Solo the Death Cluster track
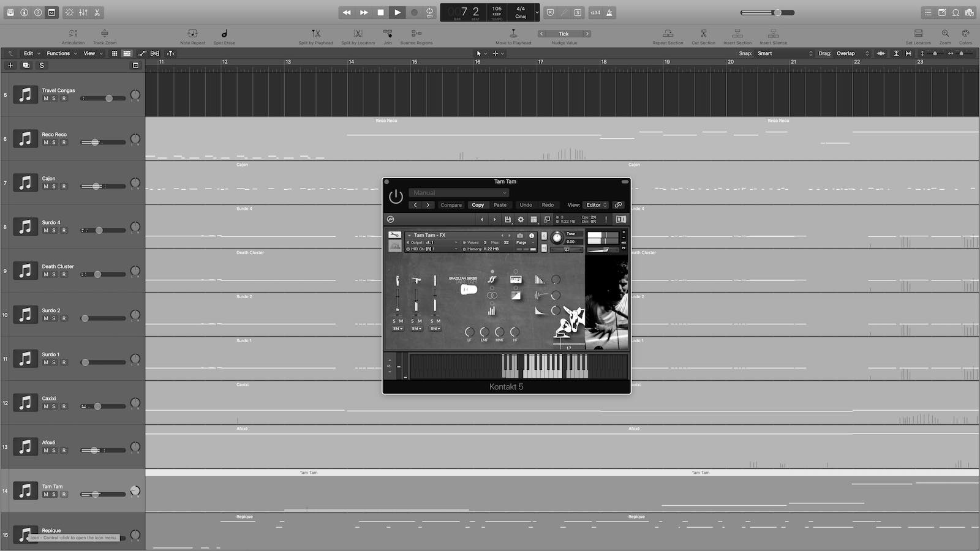Viewport: 980px width, 551px height. pyautogui.click(x=54, y=275)
